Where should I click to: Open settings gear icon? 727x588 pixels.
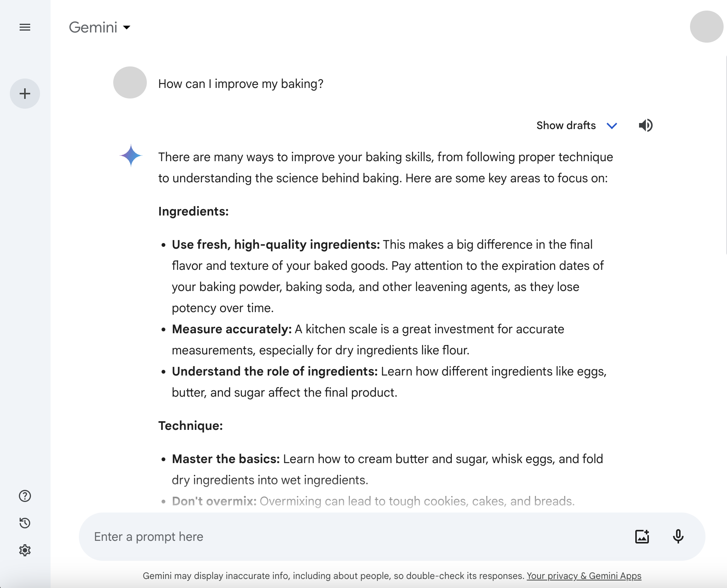pyautogui.click(x=25, y=550)
